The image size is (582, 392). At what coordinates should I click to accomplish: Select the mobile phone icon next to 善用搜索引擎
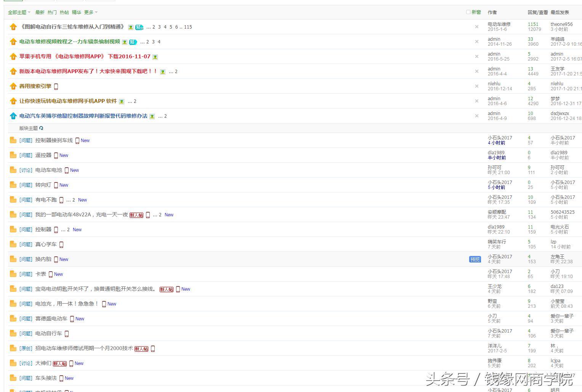coord(56,86)
